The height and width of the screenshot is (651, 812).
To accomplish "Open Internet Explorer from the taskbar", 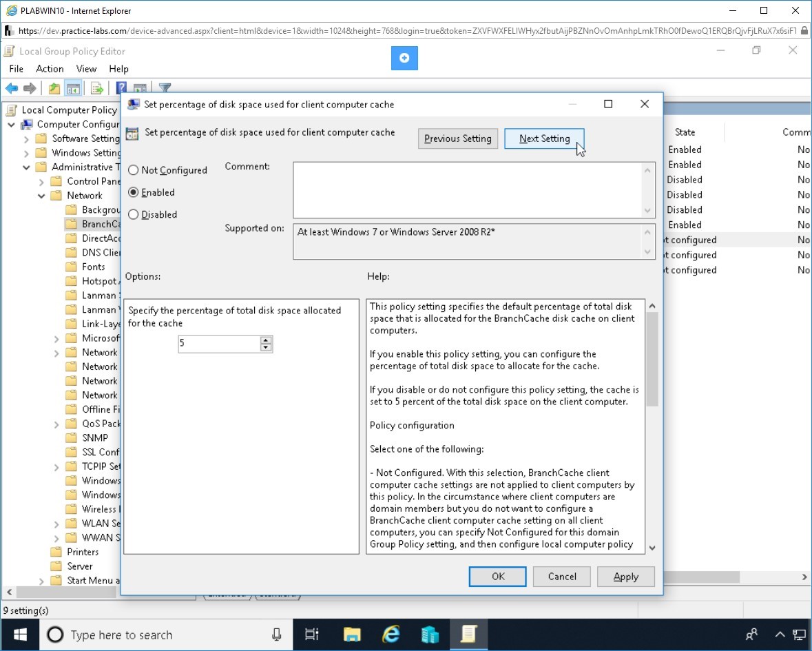I will 391,634.
